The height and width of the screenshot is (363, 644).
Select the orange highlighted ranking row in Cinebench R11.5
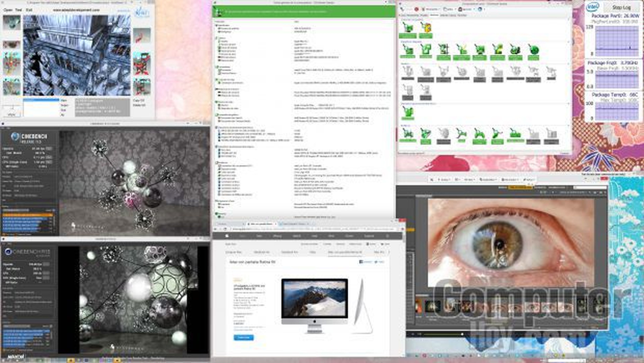28,215
